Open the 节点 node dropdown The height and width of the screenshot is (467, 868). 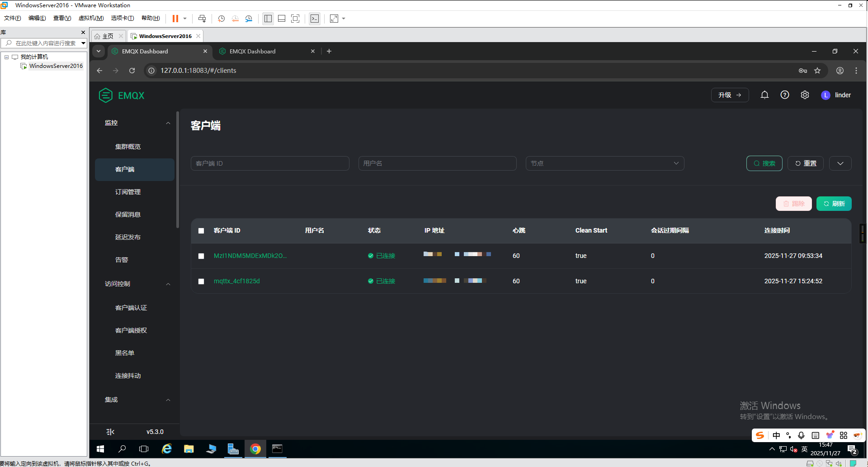click(605, 163)
